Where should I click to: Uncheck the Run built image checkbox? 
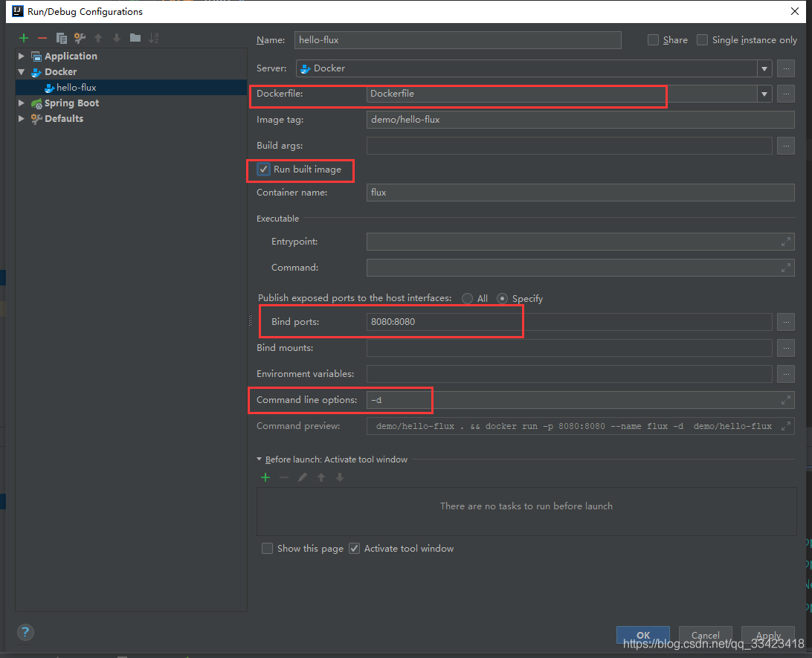[x=263, y=170]
